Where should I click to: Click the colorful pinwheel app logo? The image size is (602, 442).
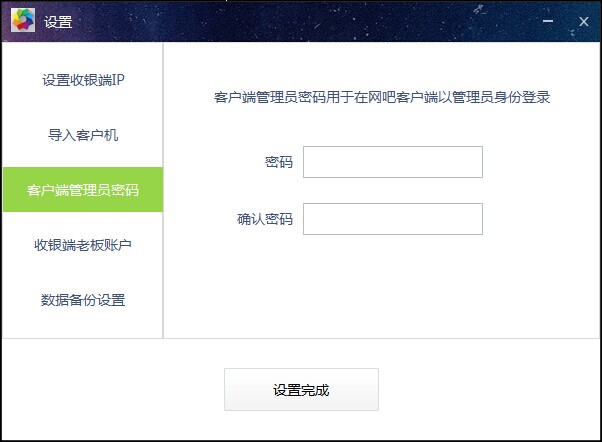pyautogui.click(x=23, y=20)
